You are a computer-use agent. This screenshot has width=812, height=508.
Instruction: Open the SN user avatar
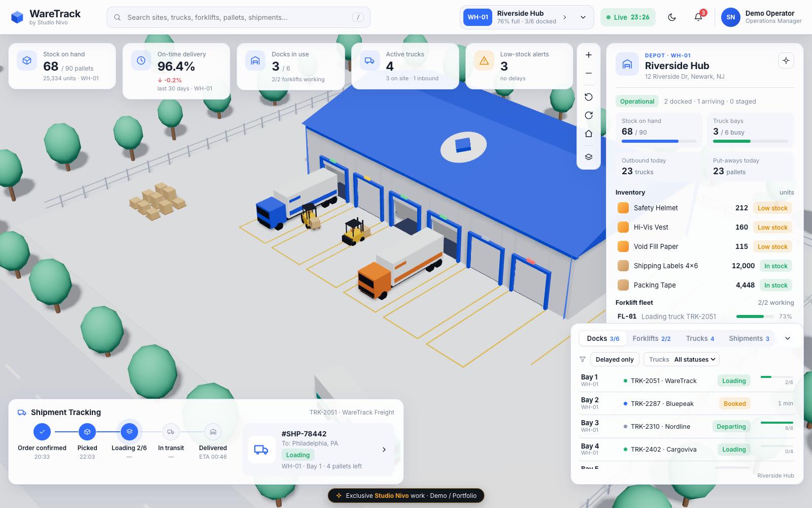(x=730, y=17)
